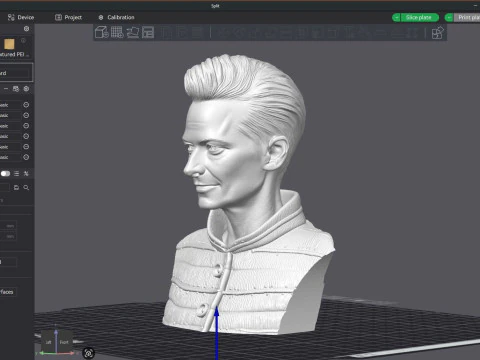The width and height of the screenshot is (480, 360).
Task: Open the printer preset selection box
Action: (x=16, y=73)
